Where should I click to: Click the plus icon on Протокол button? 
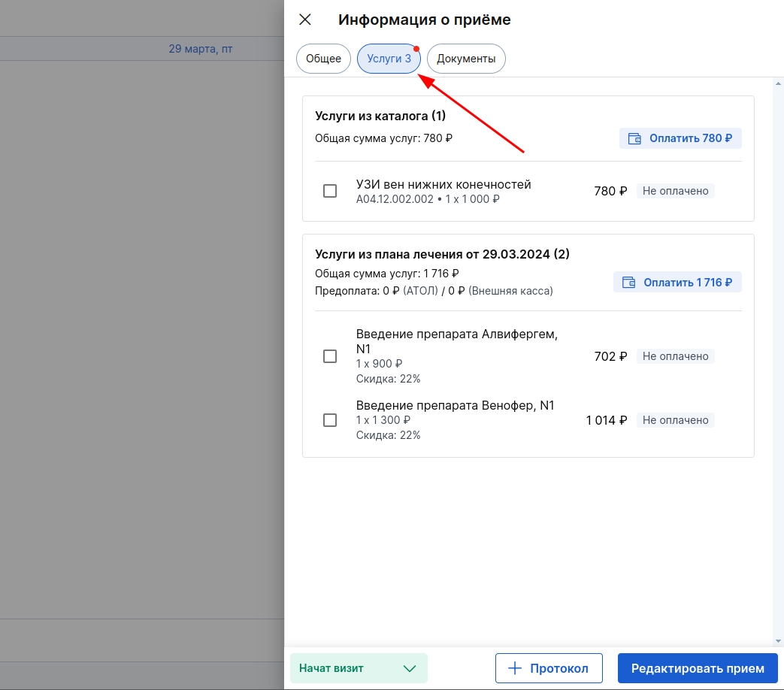(x=514, y=668)
